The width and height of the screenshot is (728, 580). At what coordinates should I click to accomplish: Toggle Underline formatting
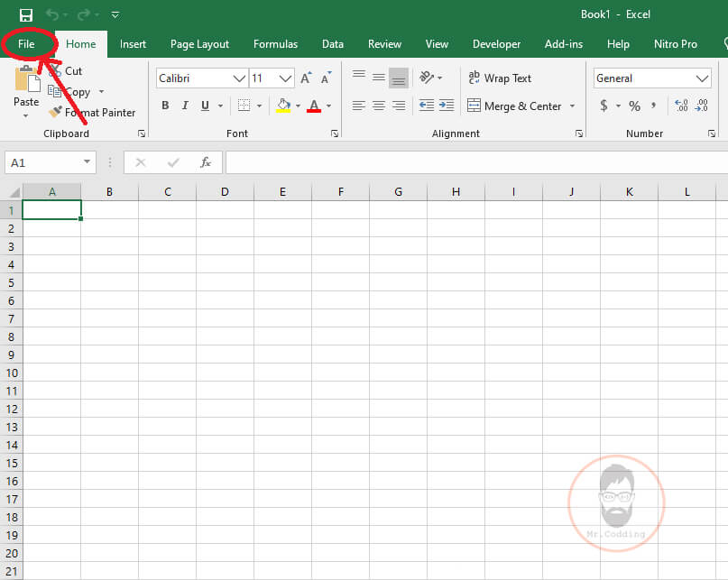pyautogui.click(x=205, y=106)
